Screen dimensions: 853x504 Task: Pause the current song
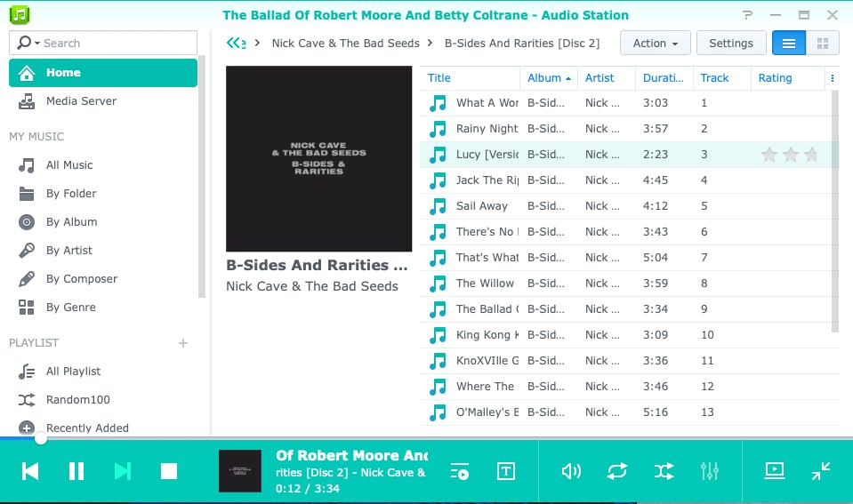pos(76,471)
